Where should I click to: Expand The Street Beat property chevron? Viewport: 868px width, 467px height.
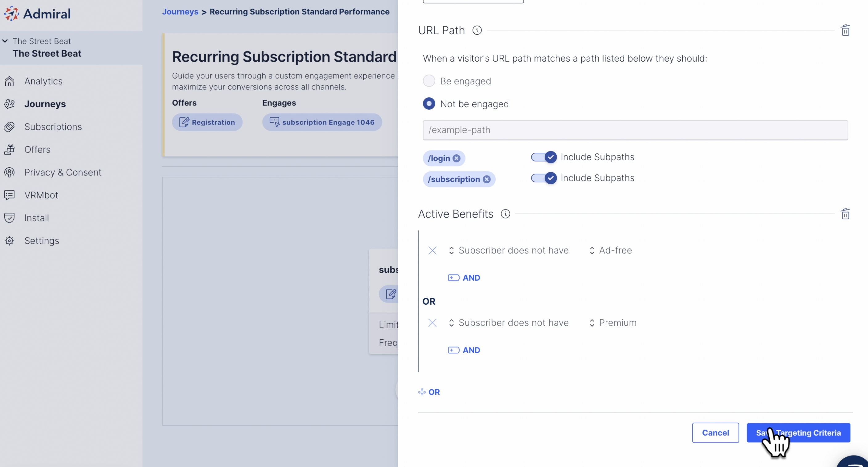click(5, 41)
